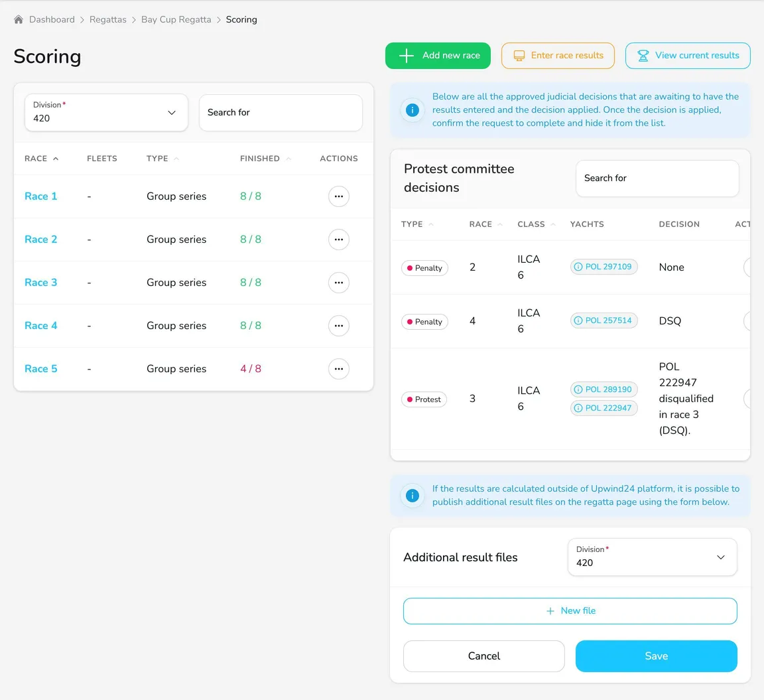The height and width of the screenshot is (700, 764).
Task: Open actions menu for Race 4
Action: point(339,326)
